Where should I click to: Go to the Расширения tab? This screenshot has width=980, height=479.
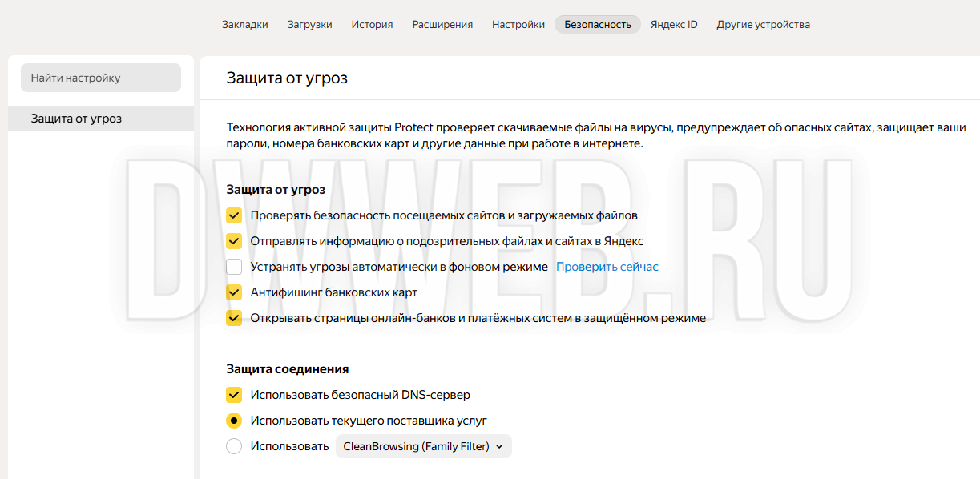[x=442, y=24]
